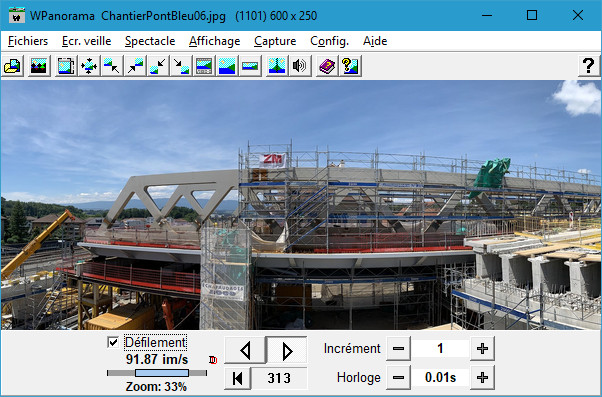Jump to the panorama start position
Image resolution: width=602 pixels, height=397 pixels.
[x=238, y=378]
